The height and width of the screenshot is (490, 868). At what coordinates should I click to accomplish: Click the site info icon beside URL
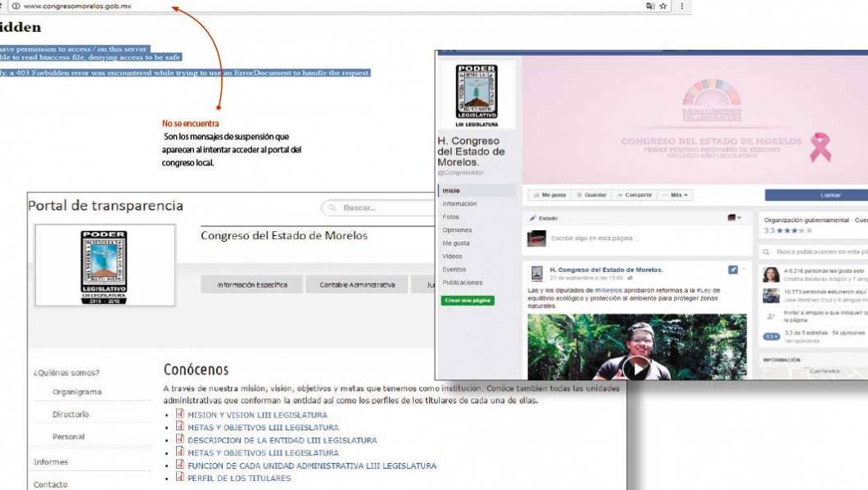tap(16, 6)
